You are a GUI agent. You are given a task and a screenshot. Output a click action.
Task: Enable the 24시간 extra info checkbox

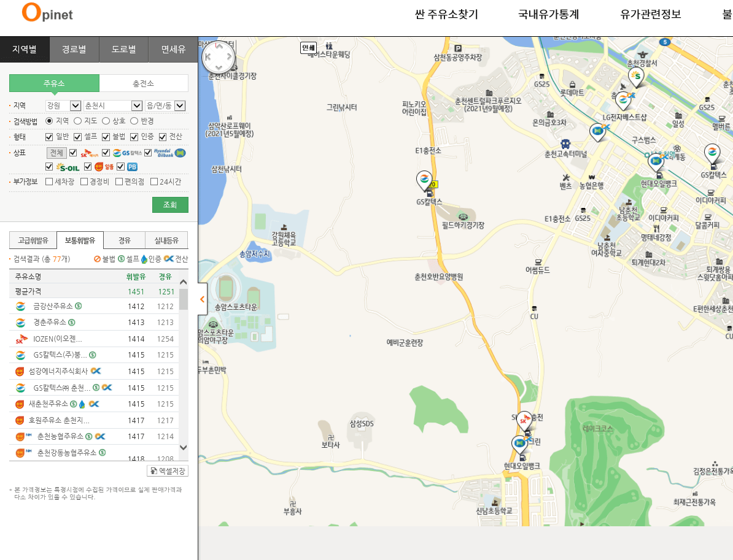click(154, 182)
